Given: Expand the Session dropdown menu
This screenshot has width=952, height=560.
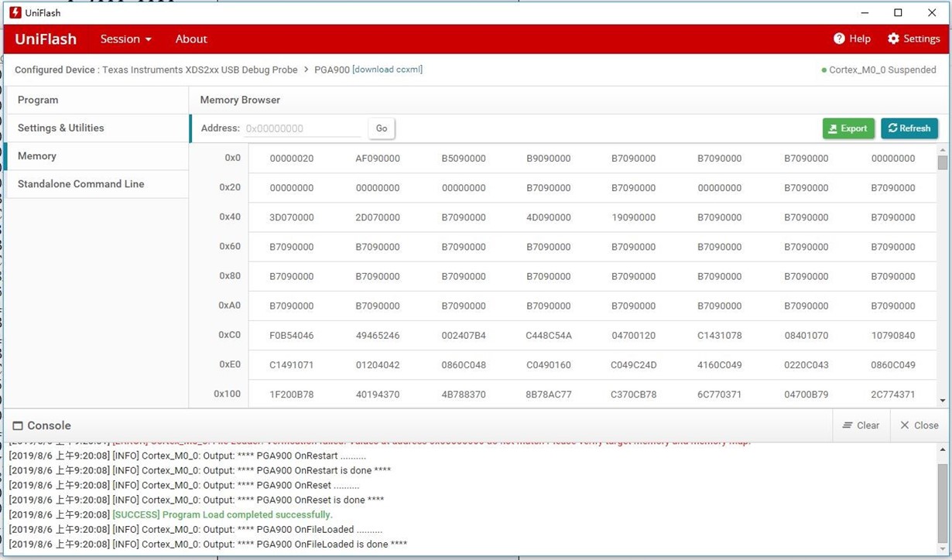Looking at the screenshot, I should pyautogui.click(x=126, y=39).
